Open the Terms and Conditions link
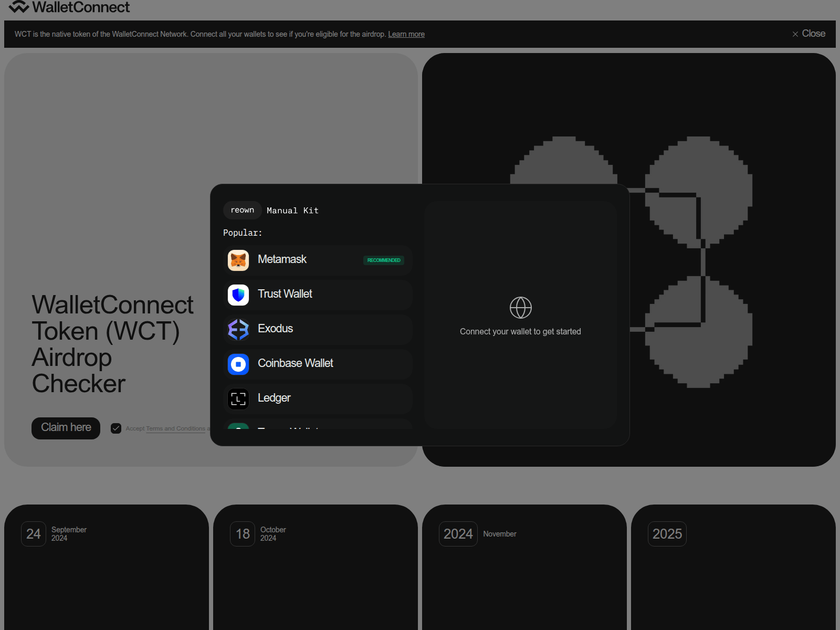This screenshot has width=840, height=630. (x=175, y=428)
